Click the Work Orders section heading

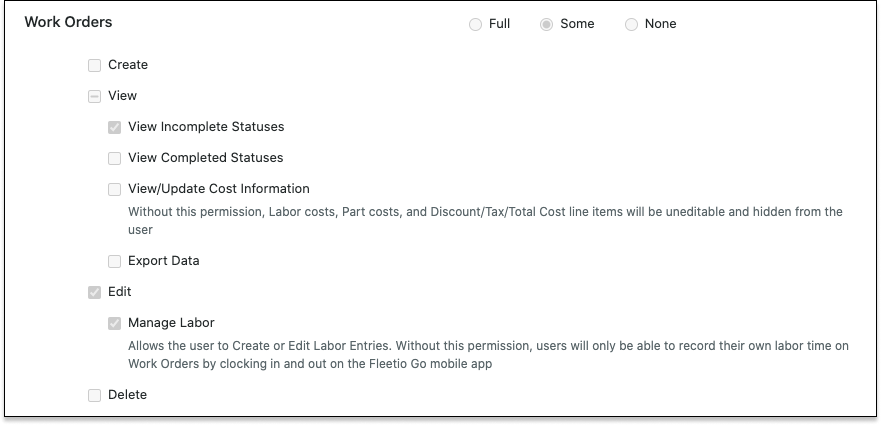click(x=69, y=22)
